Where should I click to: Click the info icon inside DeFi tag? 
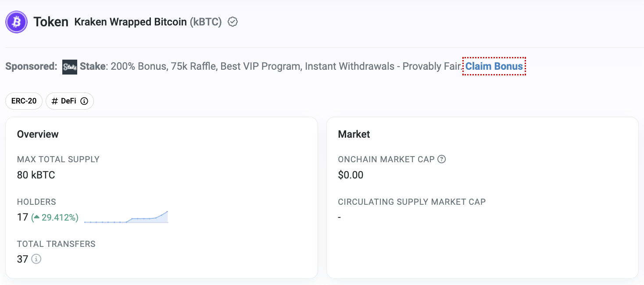coord(84,101)
